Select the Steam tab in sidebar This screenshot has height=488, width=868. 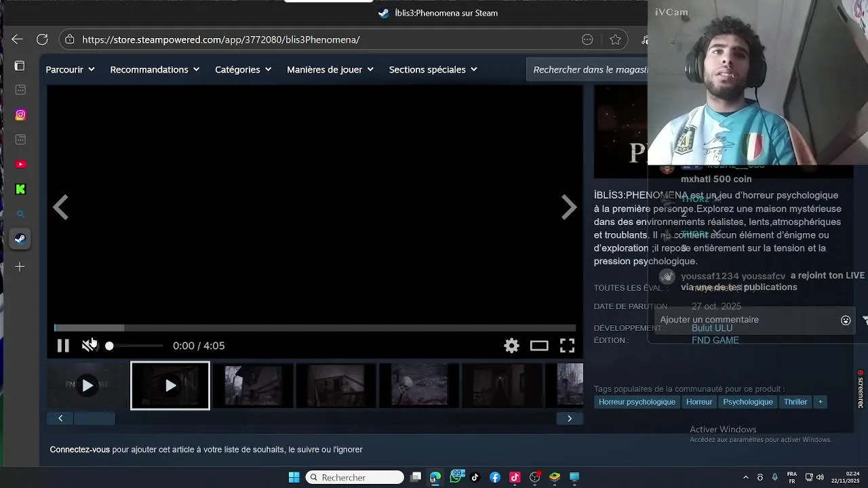pos(20,239)
